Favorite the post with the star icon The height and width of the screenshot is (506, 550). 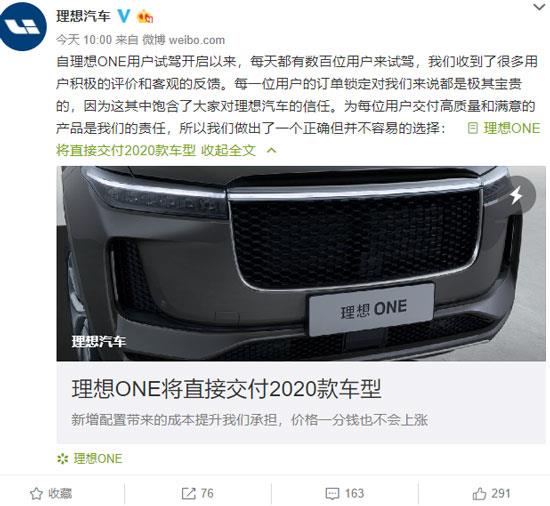(x=36, y=494)
